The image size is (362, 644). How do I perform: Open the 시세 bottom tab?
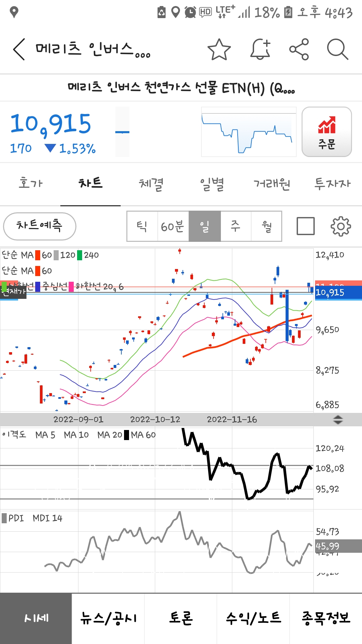(36, 618)
